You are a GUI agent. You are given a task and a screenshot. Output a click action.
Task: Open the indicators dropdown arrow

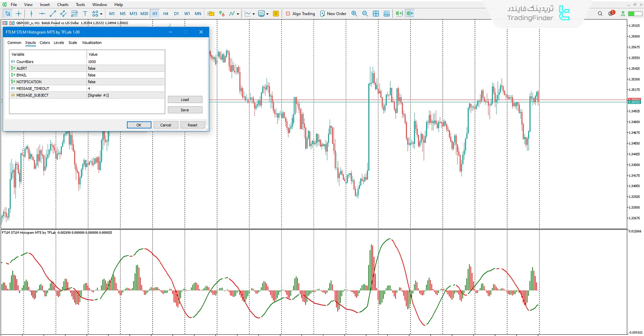238,13
